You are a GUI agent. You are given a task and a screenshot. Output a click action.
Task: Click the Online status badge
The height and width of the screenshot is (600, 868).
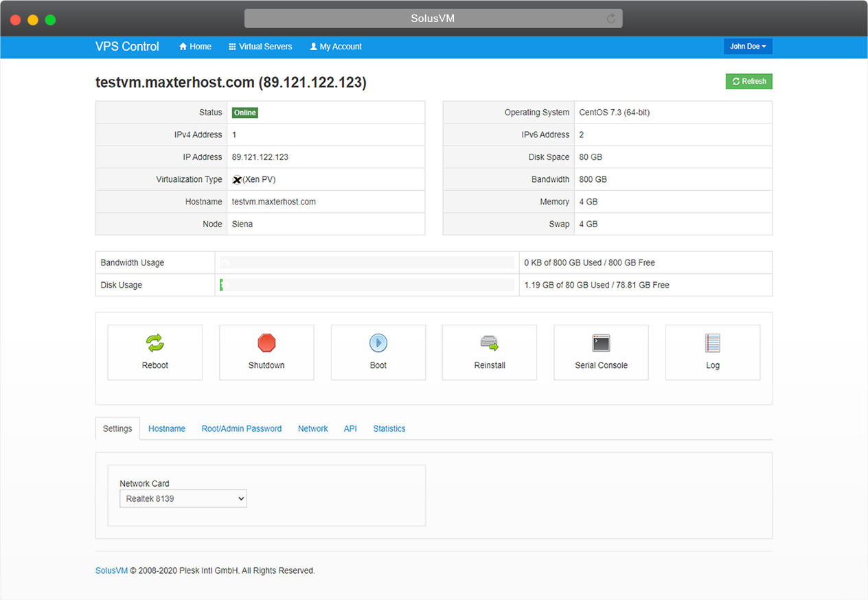[244, 112]
